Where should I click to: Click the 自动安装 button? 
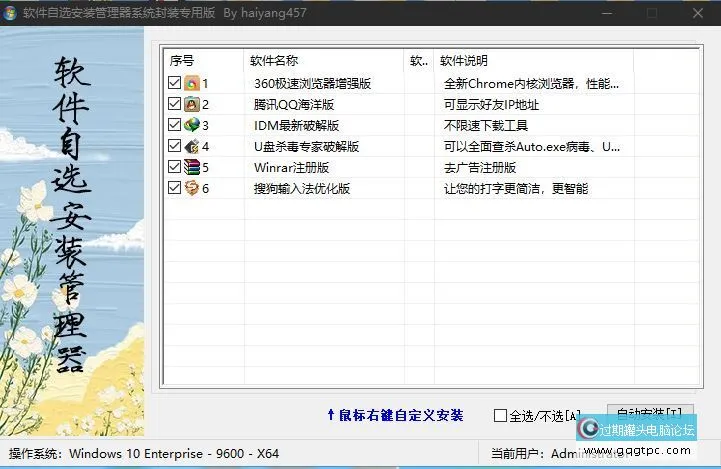pos(650,415)
